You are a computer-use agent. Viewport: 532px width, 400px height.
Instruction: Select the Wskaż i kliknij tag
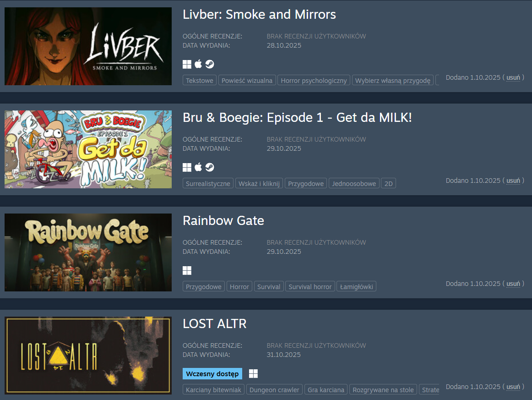click(259, 184)
